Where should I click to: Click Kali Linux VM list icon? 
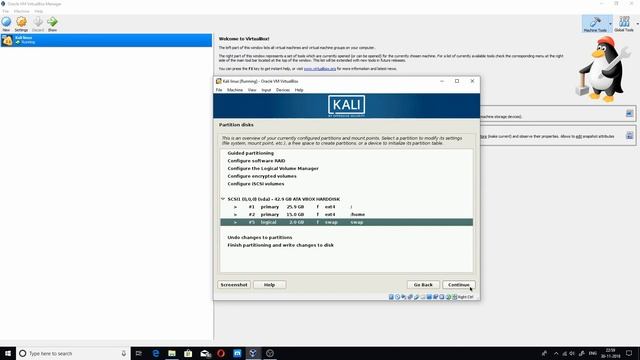click(7, 40)
